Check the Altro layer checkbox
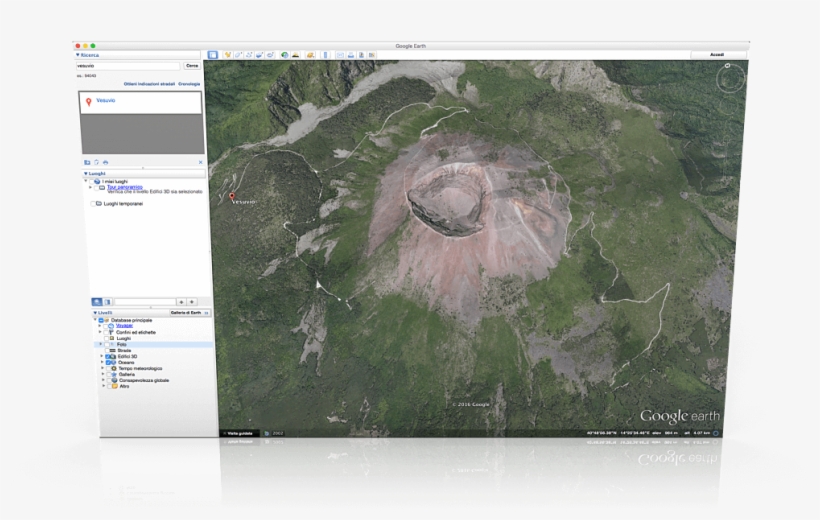Image resolution: width=820 pixels, height=520 pixels. coord(109,387)
